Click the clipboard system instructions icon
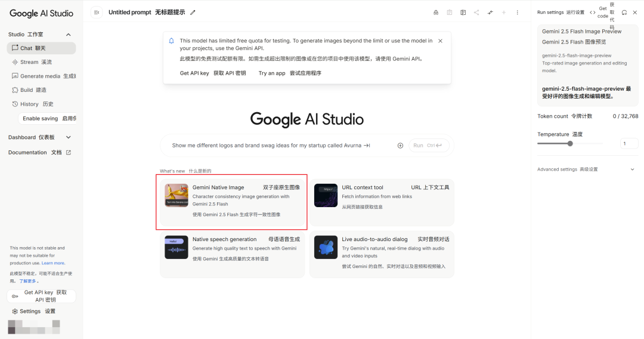 [450, 13]
